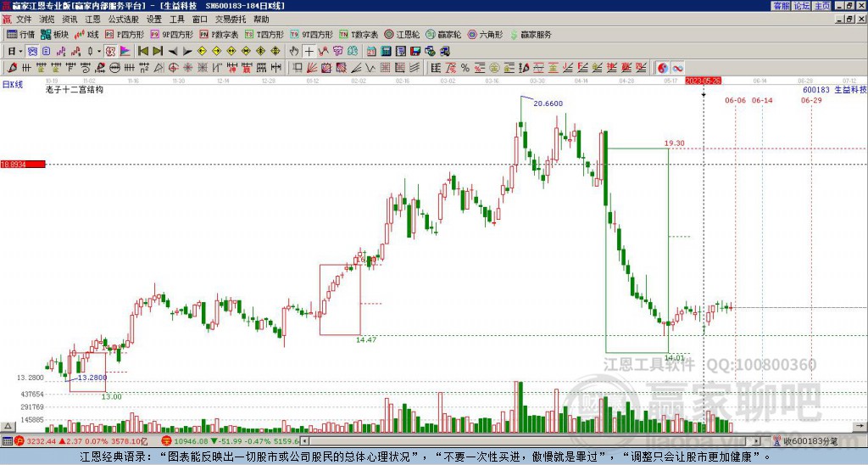The height and width of the screenshot is (465, 868).
Task: Open the 六角形 hexagon tool
Action: tap(485, 34)
